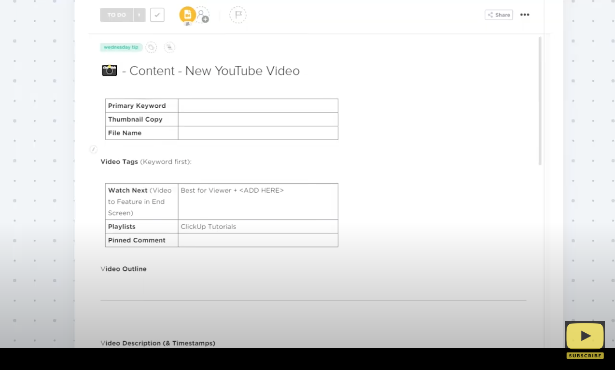This screenshot has width=615, height=370.
Task: Click the Video Description (& Timestamps) heading
Action: click(158, 343)
